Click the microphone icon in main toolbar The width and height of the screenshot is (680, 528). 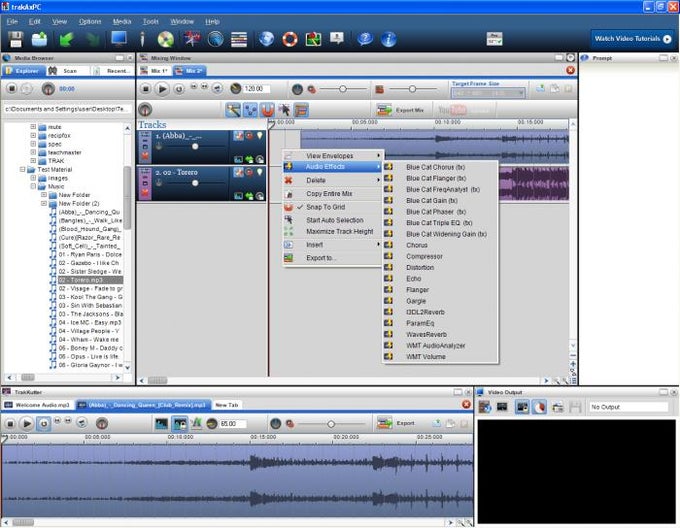142,39
